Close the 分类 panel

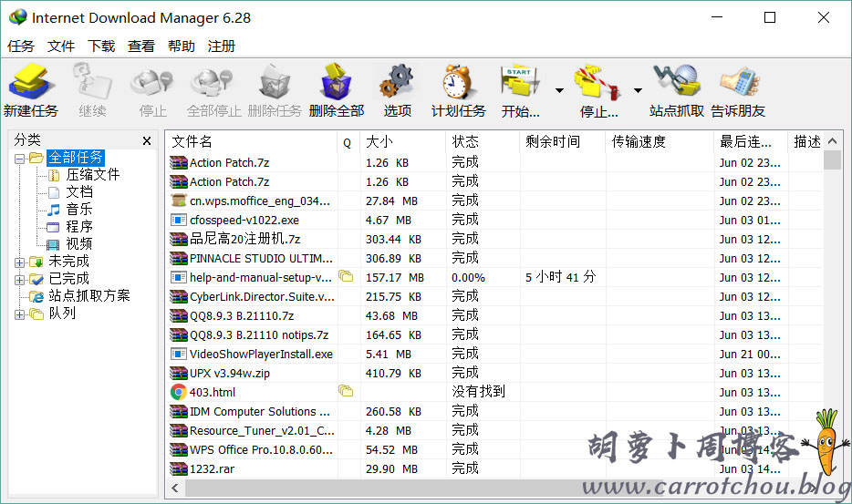pos(147,141)
